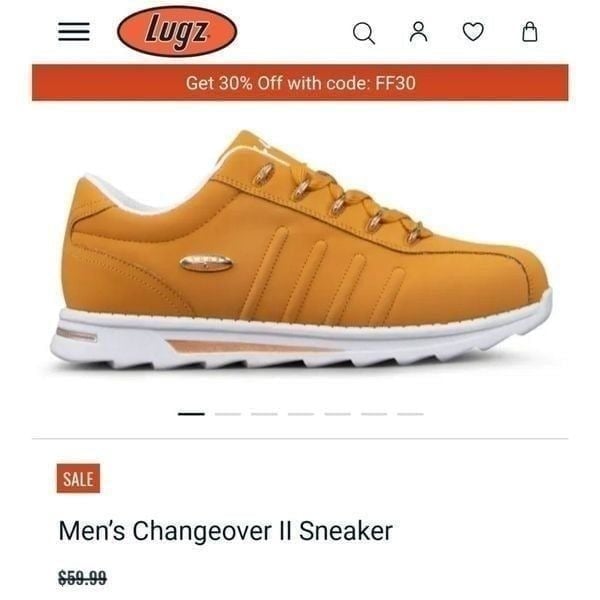Open the hamburger navigation menu
The image size is (600, 600).
click(74, 31)
